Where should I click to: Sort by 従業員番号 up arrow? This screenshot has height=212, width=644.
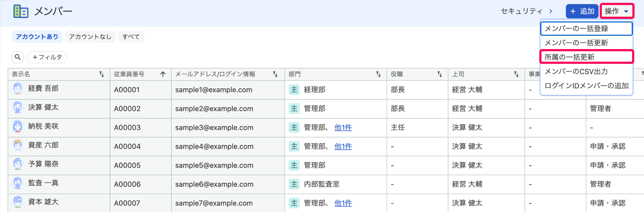163,74
